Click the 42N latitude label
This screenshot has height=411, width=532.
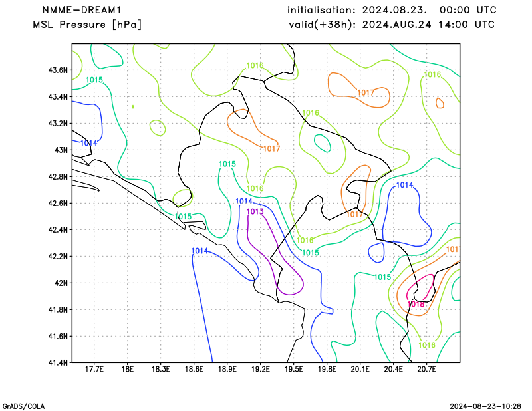61,283
